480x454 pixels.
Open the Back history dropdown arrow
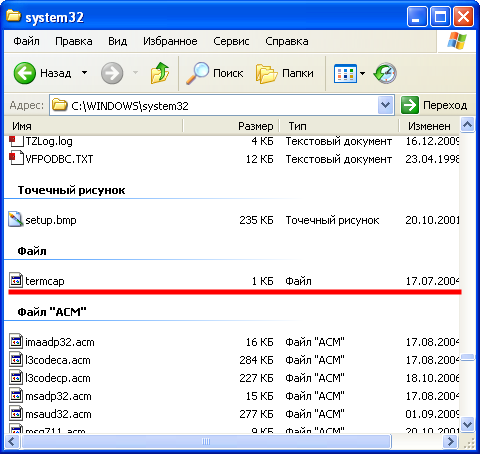(85, 73)
